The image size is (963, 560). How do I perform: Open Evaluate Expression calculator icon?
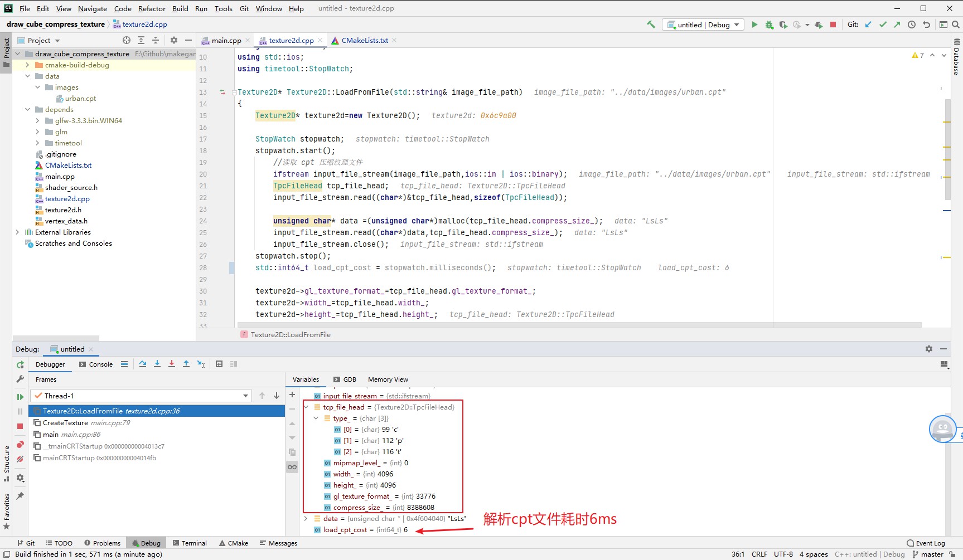click(x=219, y=364)
